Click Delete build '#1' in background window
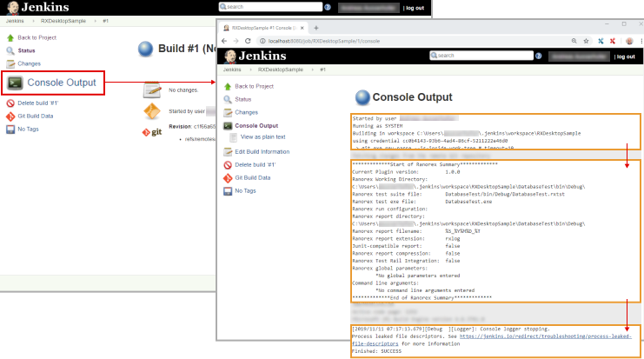Image resolution: width=644 pixels, height=359 pixels. (37, 103)
